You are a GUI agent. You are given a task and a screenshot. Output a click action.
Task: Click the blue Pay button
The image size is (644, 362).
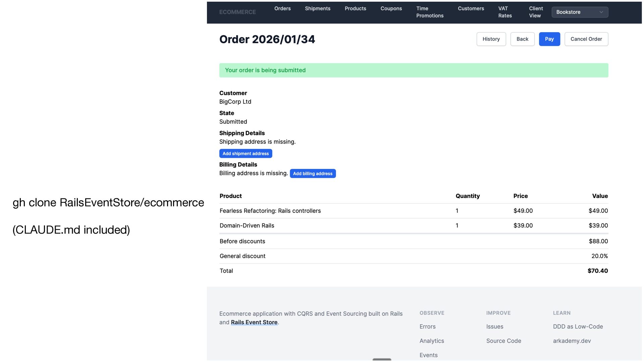click(x=549, y=39)
